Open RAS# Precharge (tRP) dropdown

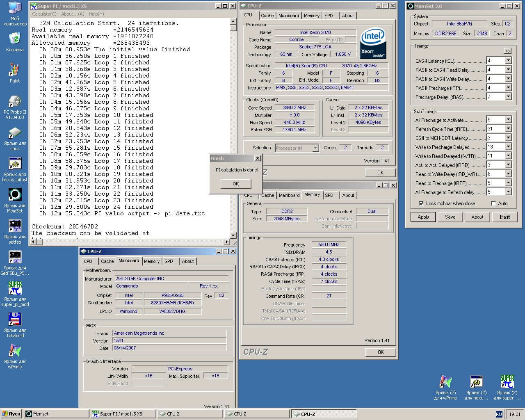[x=509, y=88]
